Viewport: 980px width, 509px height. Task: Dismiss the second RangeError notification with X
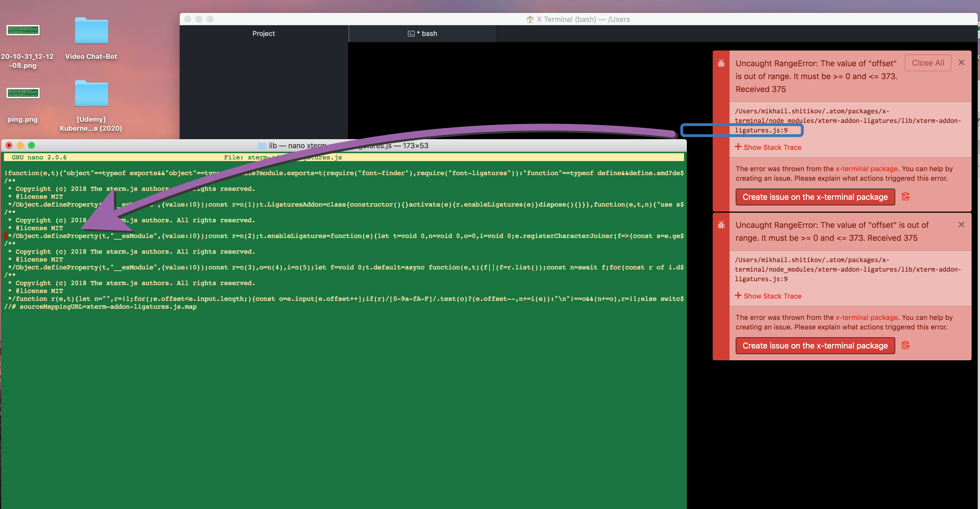[961, 224]
